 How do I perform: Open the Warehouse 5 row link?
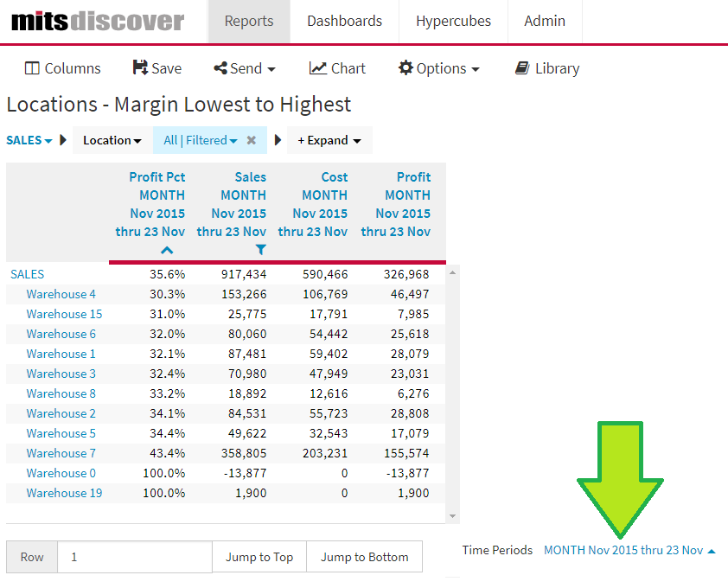pyautogui.click(x=61, y=434)
